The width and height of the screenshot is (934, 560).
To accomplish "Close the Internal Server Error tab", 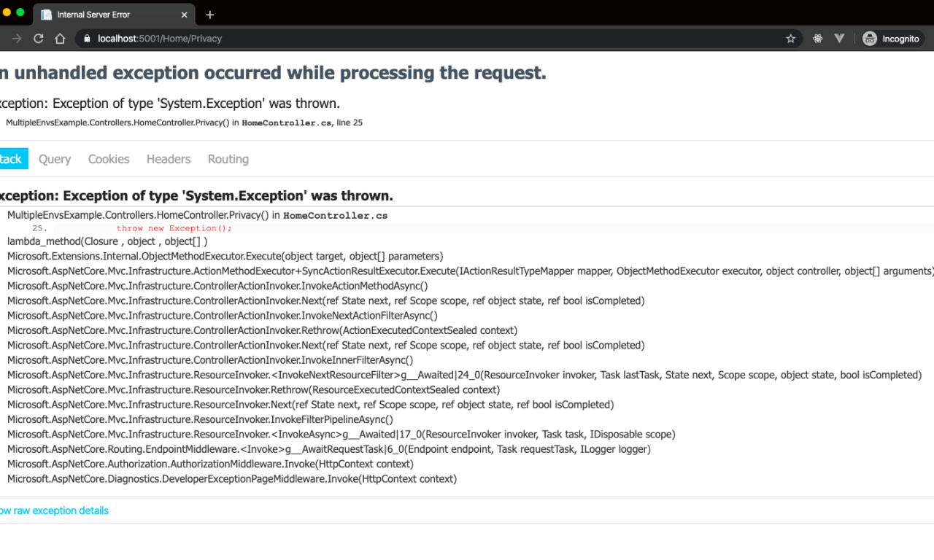I will pos(184,15).
